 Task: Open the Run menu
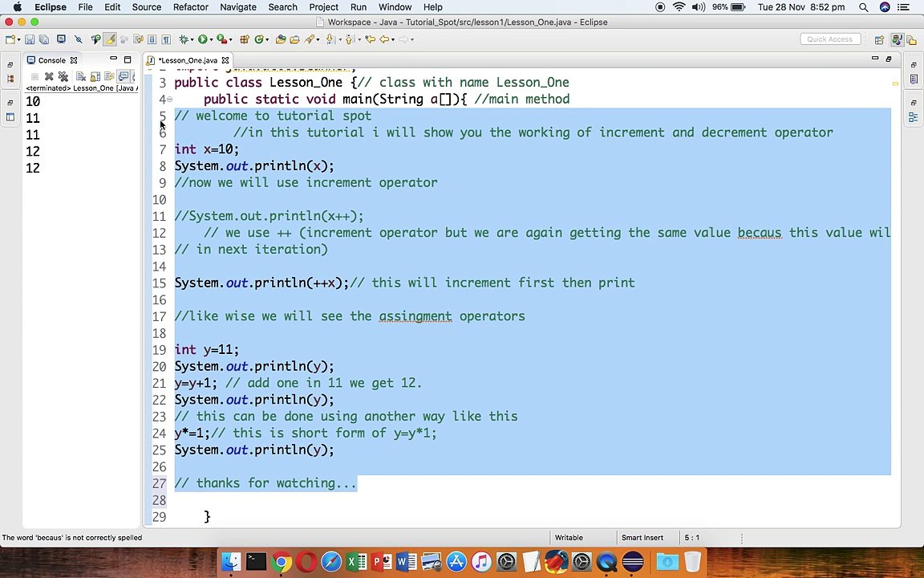pyautogui.click(x=359, y=7)
